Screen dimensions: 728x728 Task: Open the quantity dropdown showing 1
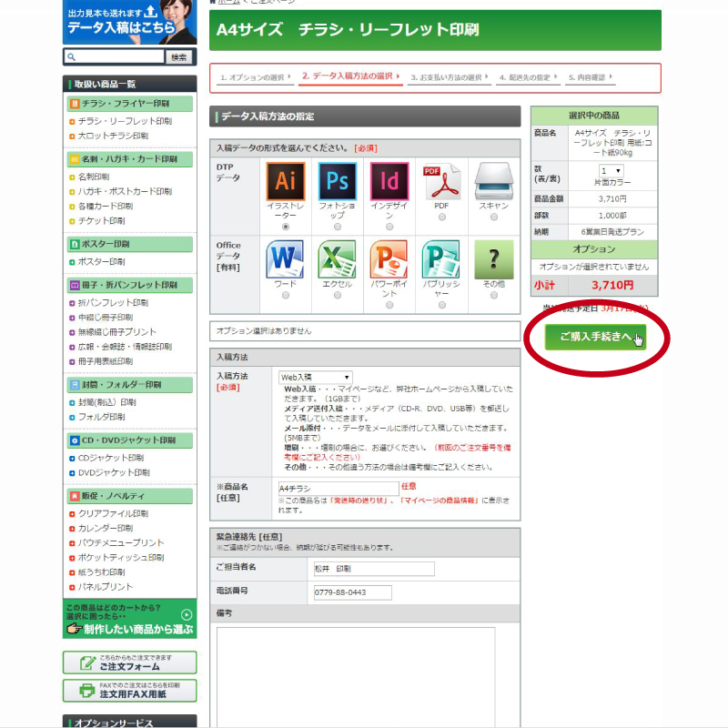point(611,171)
